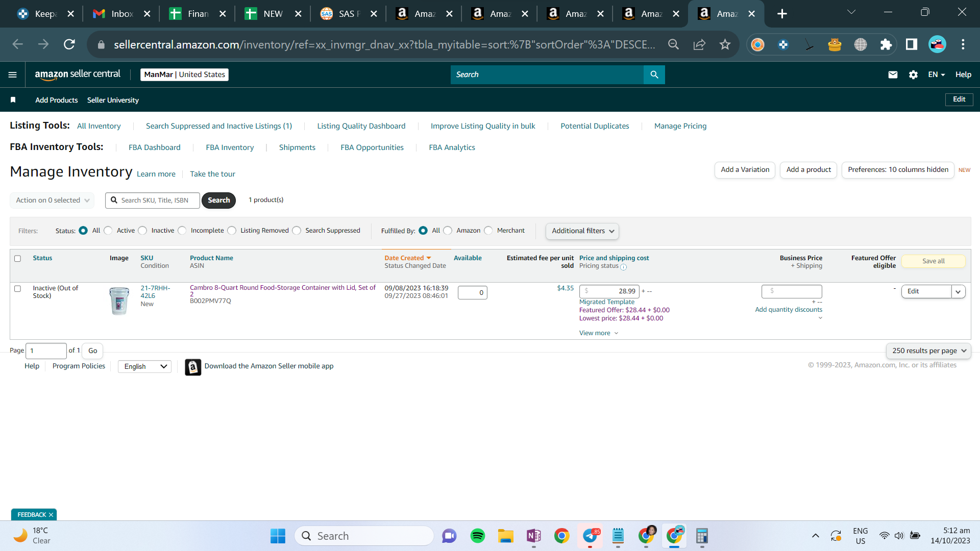Click the Pricing status info icon
Screen dimensions: 980x551
(624, 267)
